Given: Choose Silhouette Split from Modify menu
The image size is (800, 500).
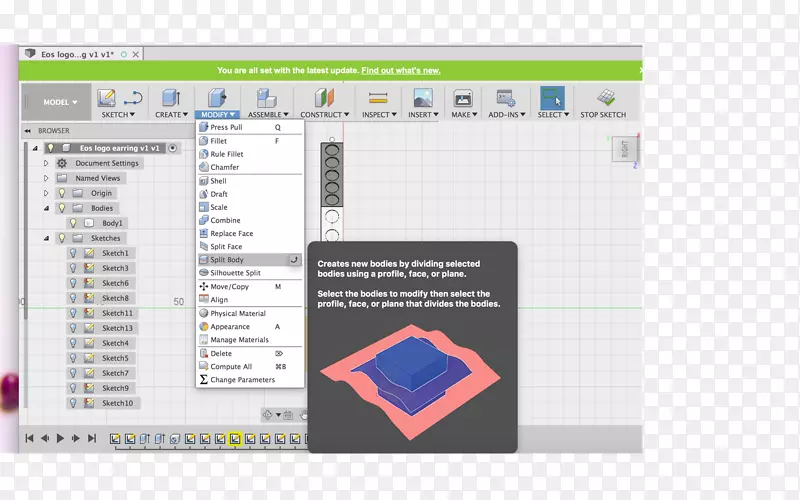Looking at the screenshot, I should coord(250,273).
